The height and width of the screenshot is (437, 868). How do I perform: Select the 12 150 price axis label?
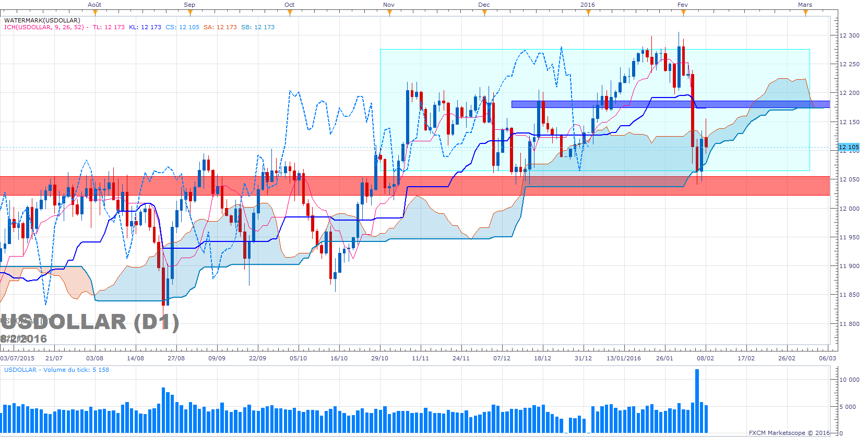[x=849, y=122]
